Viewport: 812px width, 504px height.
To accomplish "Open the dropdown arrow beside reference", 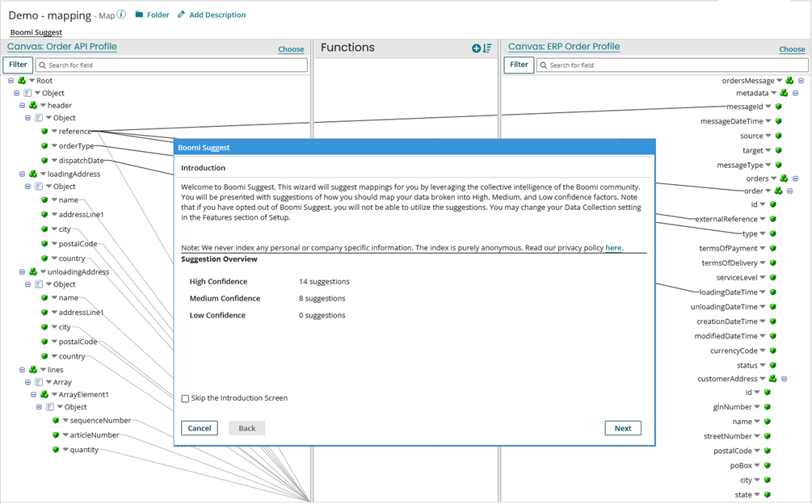I will [x=54, y=132].
